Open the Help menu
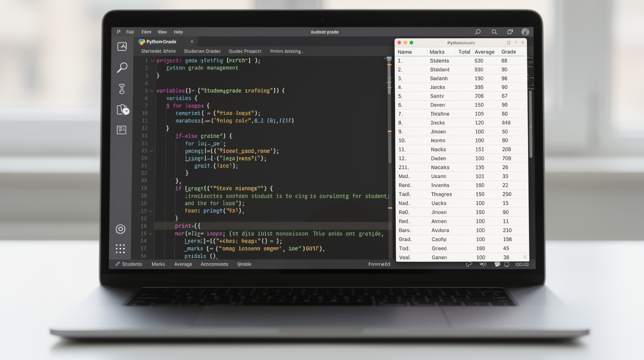Image resolution: width=644 pixels, height=360 pixels. pyautogui.click(x=178, y=32)
